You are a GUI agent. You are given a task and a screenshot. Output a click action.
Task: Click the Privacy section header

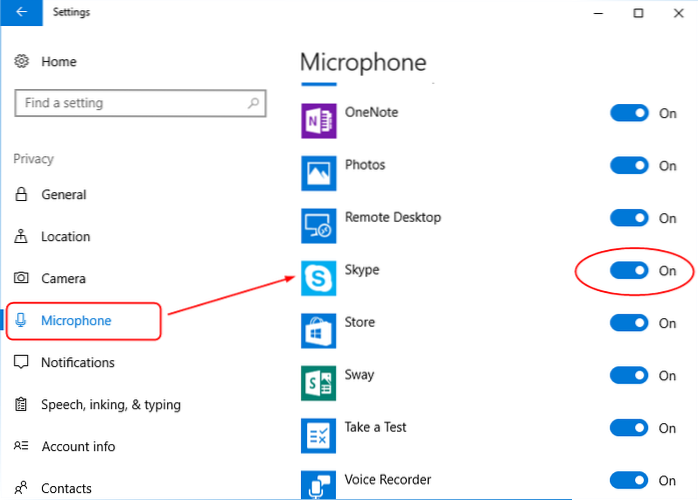(33, 159)
